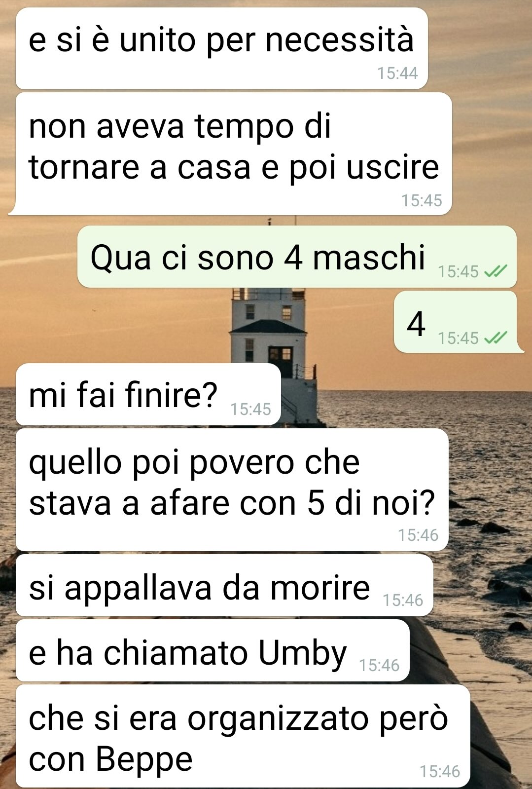Tap the green '4' message bubble
532x789 pixels.
(x=455, y=322)
